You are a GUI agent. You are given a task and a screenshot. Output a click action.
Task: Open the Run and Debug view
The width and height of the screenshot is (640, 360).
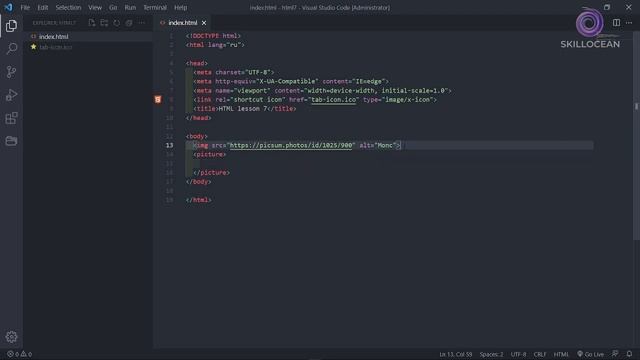[11, 95]
